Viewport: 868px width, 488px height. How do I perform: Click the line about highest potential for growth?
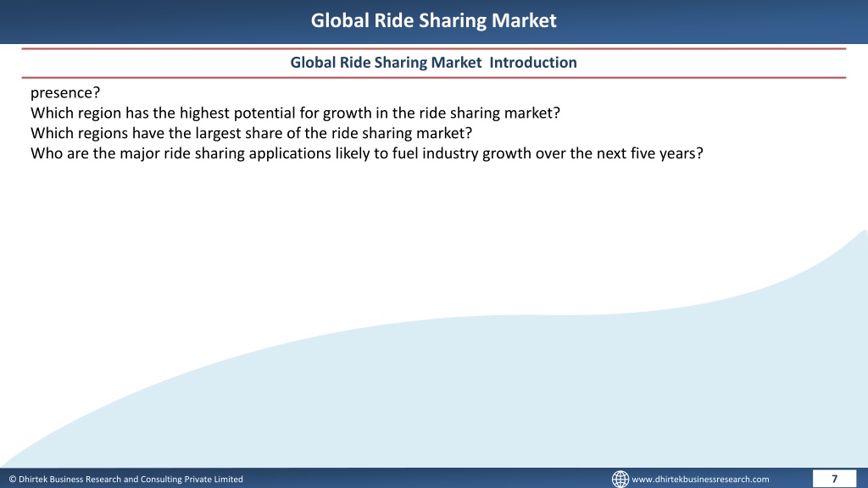pyautogui.click(x=296, y=113)
